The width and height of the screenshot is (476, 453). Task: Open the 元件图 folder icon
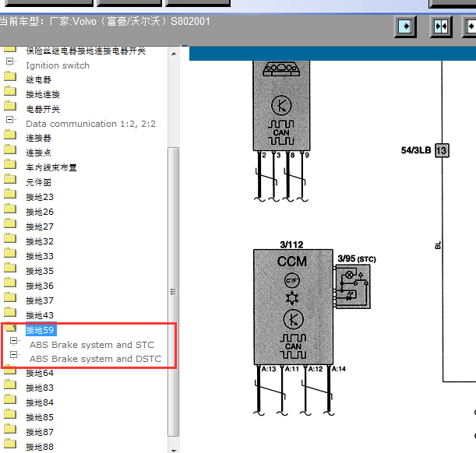pyautogui.click(x=10, y=179)
